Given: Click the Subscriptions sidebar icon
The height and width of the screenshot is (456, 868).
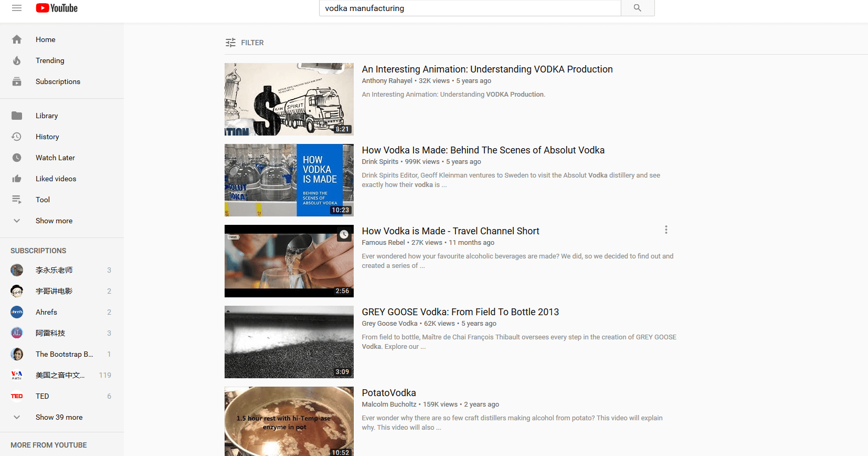Looking at the screenshot, I should click(17, 81).
